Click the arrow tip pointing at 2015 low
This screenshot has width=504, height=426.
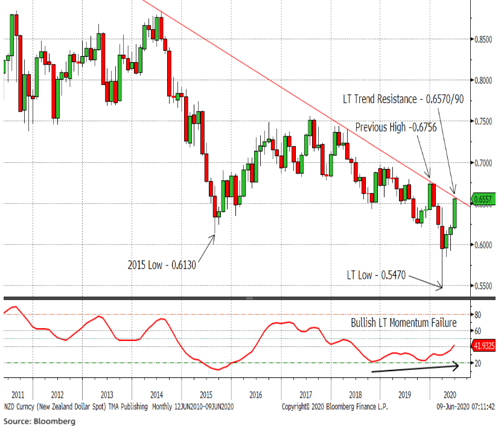(x=214, y=236)
